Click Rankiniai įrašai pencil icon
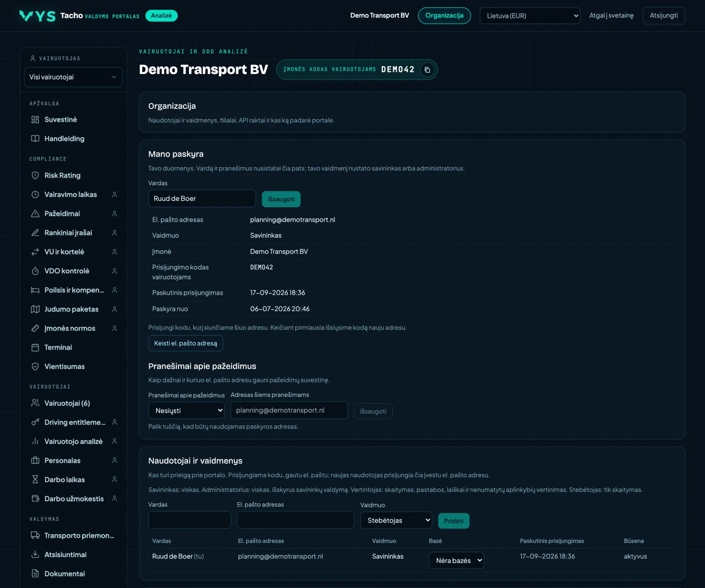This screenshot has width=705, height=588. click(x=35, y=233)
